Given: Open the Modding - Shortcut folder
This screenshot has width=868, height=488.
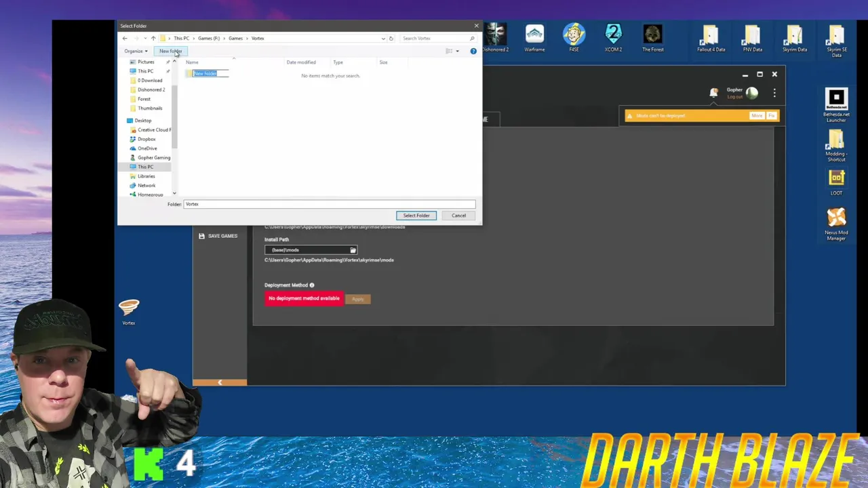Looking at the screenshot, I should pos(836,146).
